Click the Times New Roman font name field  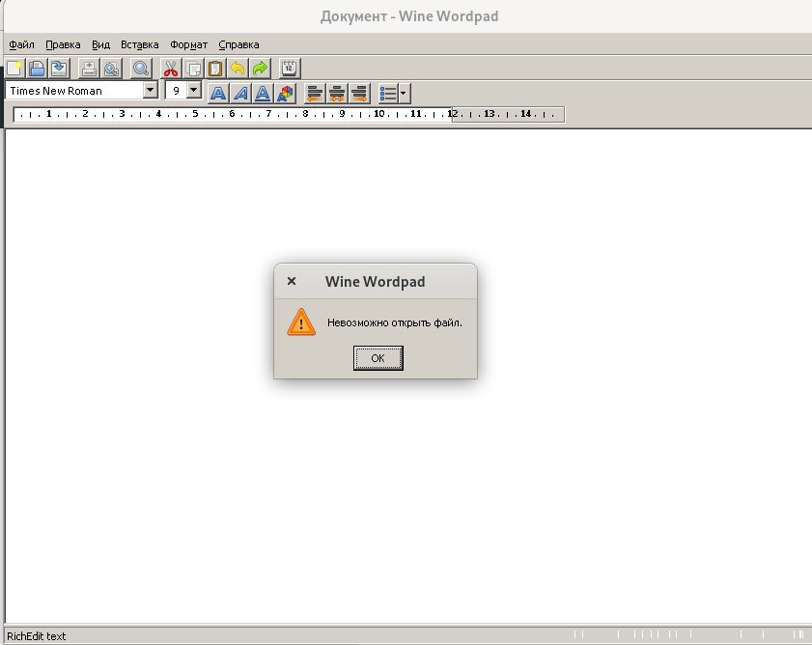coord(74,91)
